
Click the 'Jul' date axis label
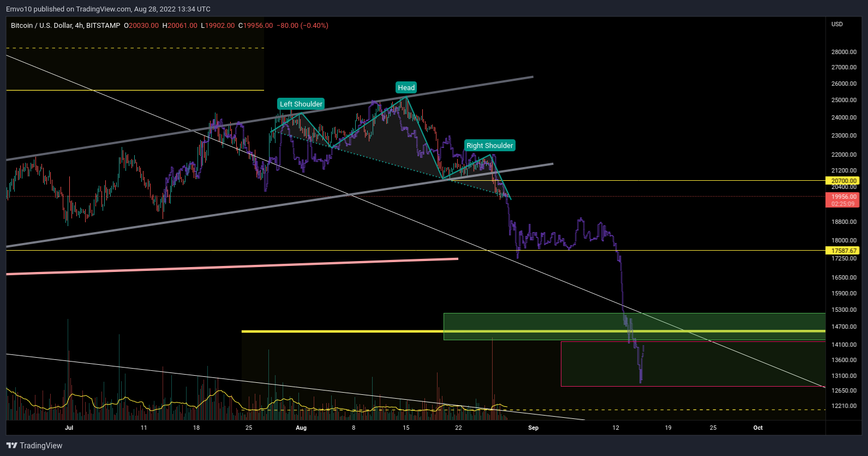click(x=69, y=428)
